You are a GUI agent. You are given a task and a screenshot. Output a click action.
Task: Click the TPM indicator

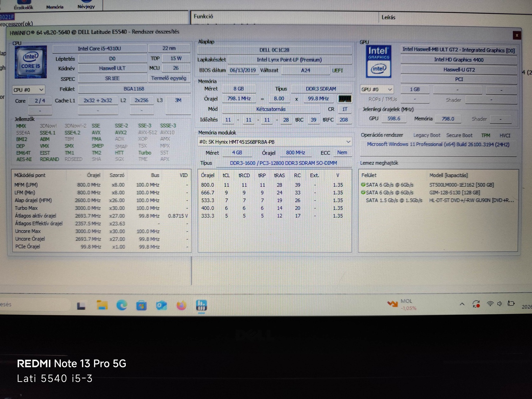click(x=486, y=136)
